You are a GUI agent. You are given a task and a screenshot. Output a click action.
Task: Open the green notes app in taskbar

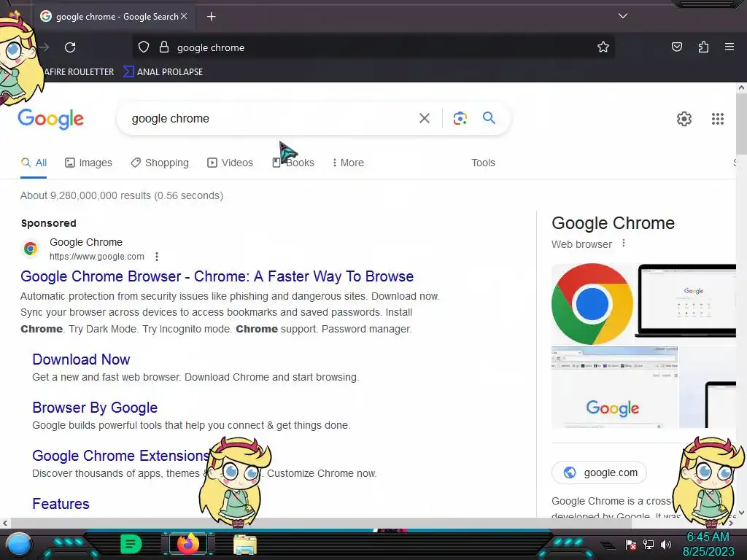tap(131, 544)
